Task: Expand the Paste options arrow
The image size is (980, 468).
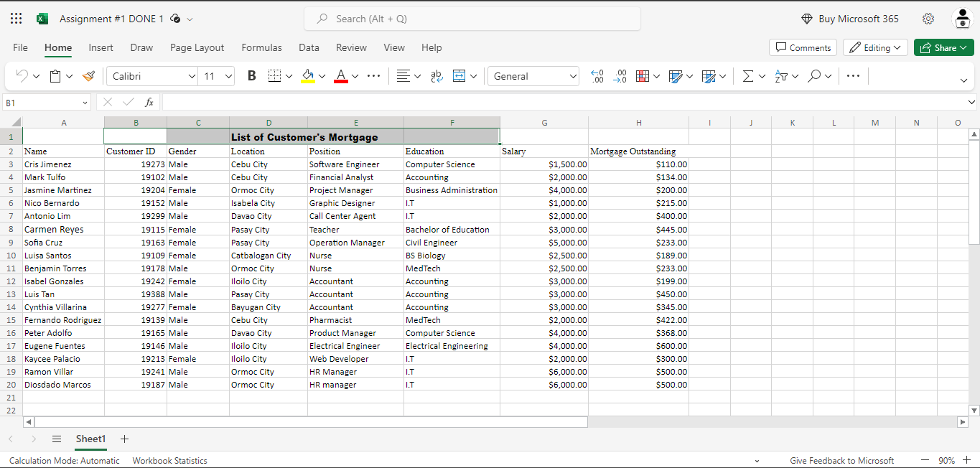Action: tap(69, 76)
